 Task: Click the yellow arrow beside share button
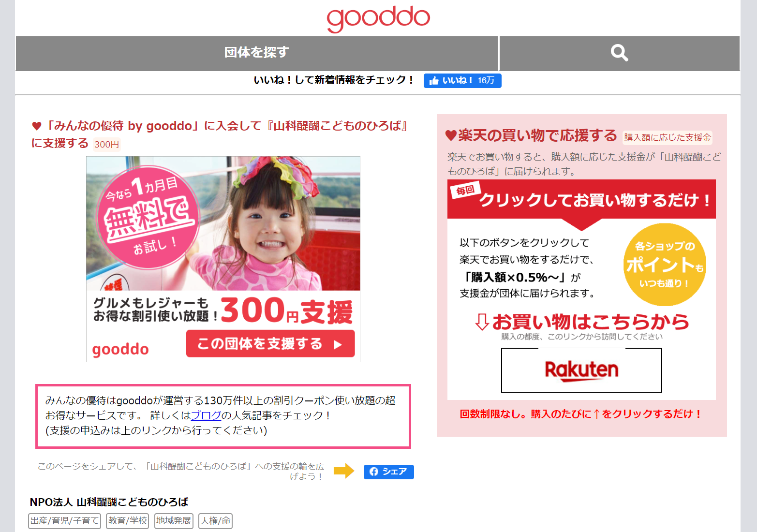pyautogui.click(x=344, y=471)
